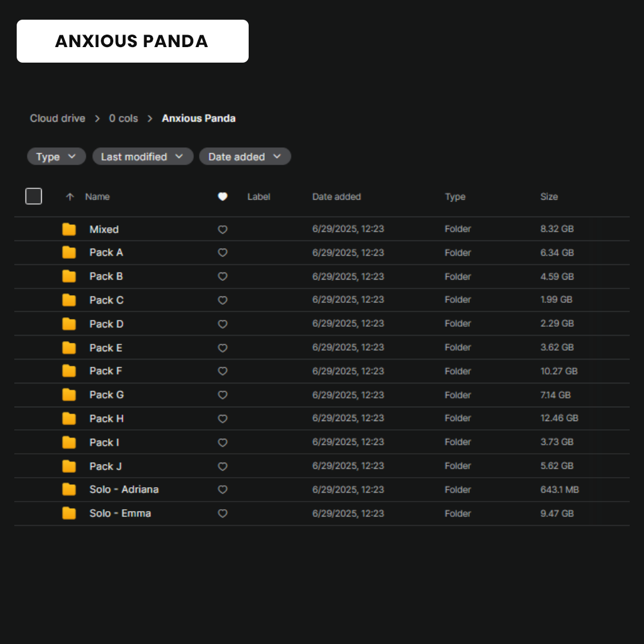This screenshot has height=644, width=644.
Task: Click the Pack J folder icon
Action: (69, 466)
